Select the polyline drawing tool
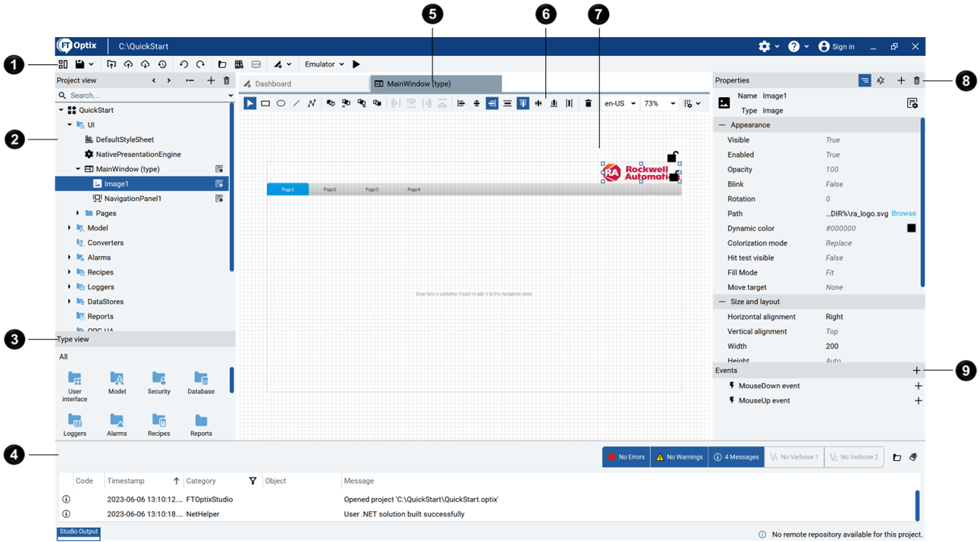 (x=312, y=104)
